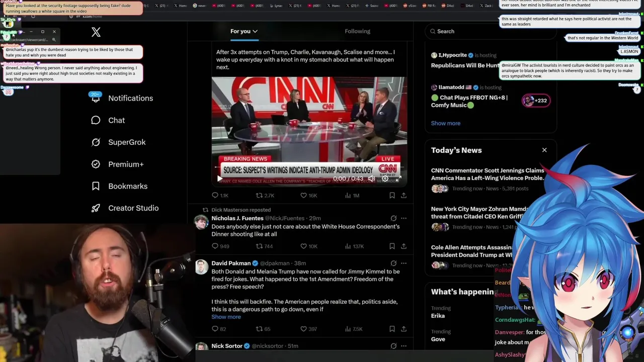Image resolution: width=644 pixels, height=362 pixels.
Task: Open Bookmarks menu item
Action: [128, 186]
